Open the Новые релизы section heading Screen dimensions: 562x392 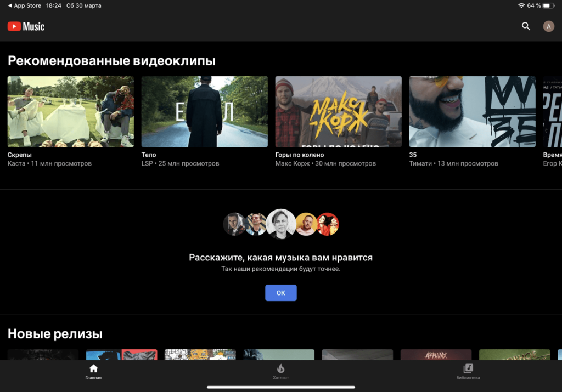[55, 334]
